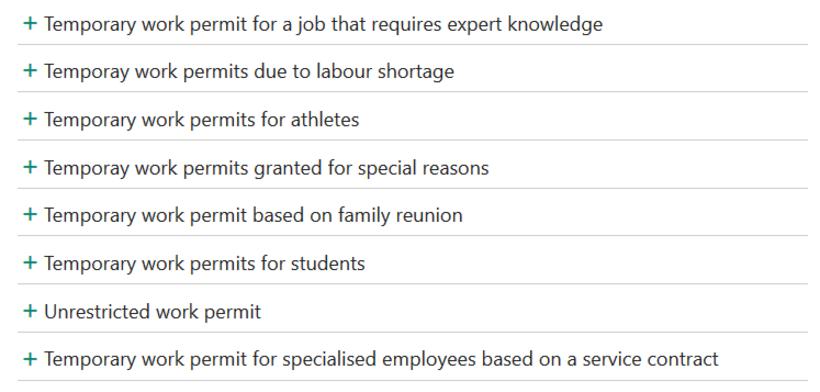This screenshot has width=820, height=392.
Task: Click the plus icon beside expert knowledge permit
Action: click(x=30, y=24)
